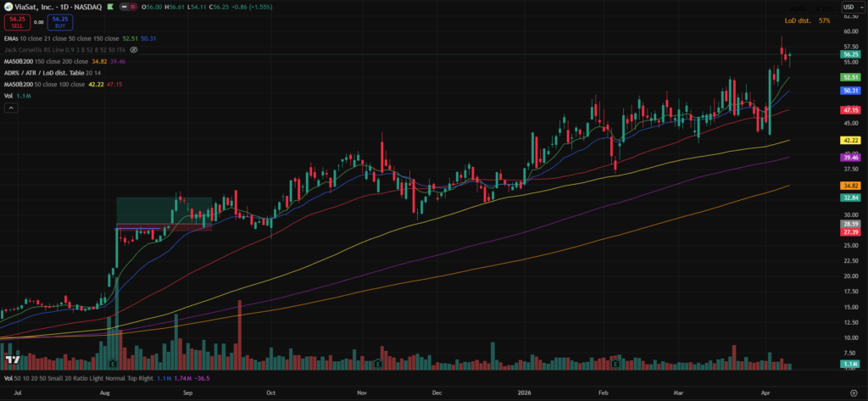This screenshot has width=868, height=401.
Task: Click the 56.25 current price label on price axis
Action: pyautogui.click(x=851, y=54)
